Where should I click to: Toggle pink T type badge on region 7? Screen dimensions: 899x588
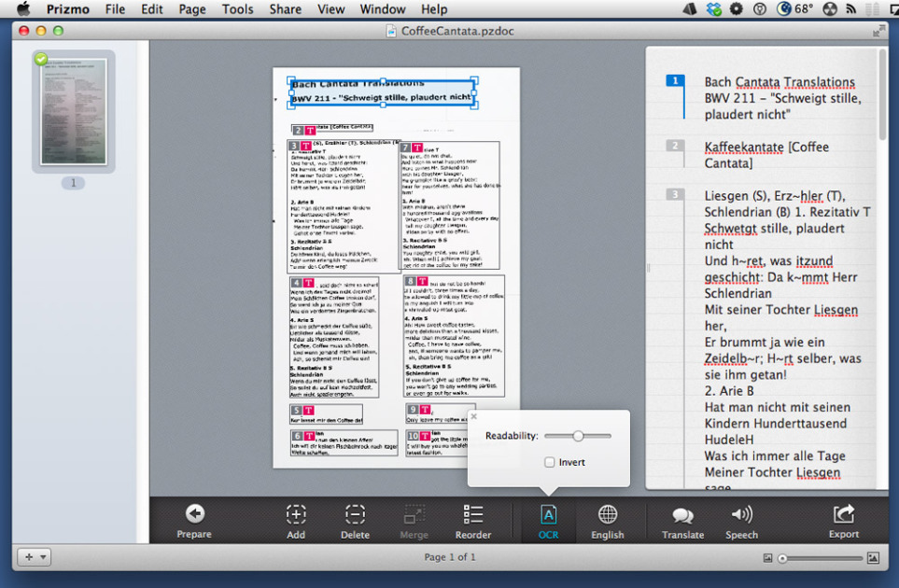pos(418,147)
